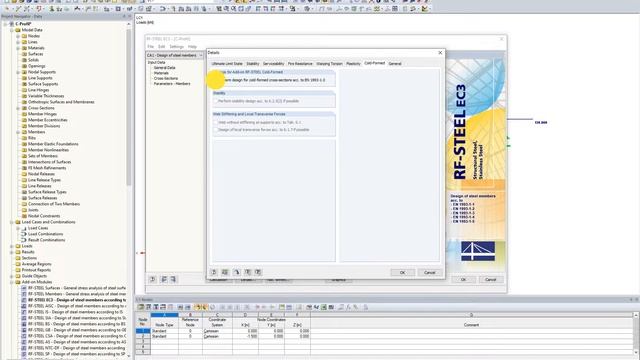Click the RF-STEEL Surfaces module icon in navigator
640x360 pixels.
pos(24,288)
